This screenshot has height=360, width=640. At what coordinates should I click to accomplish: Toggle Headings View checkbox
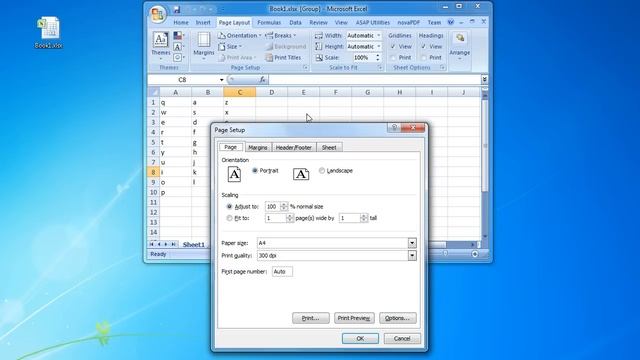coord(424,47)
